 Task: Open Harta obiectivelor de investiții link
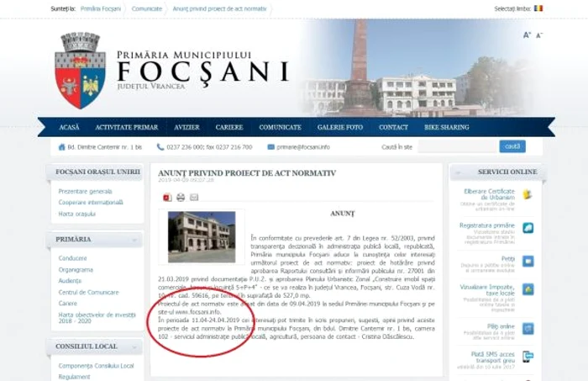coord(97,318)
